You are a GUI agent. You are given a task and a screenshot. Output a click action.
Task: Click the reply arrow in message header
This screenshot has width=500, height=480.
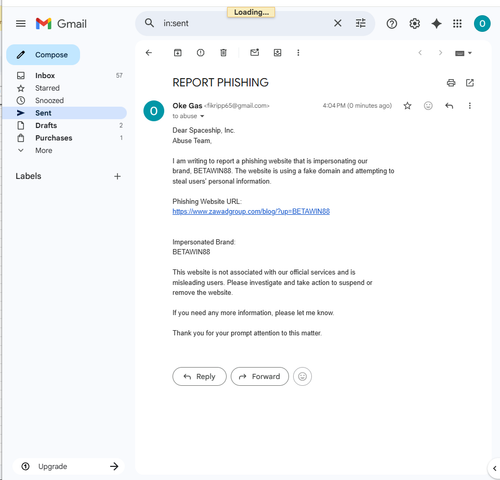pos(449,106)
